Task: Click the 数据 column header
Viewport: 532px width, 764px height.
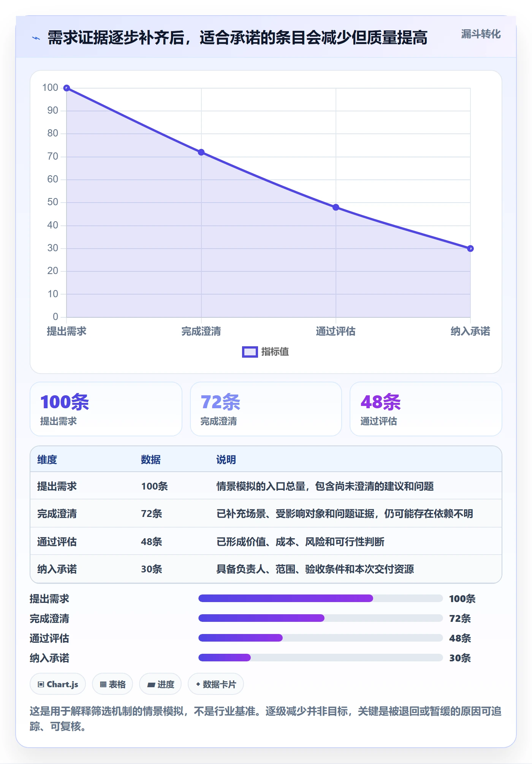Action: tap(151, 460)
